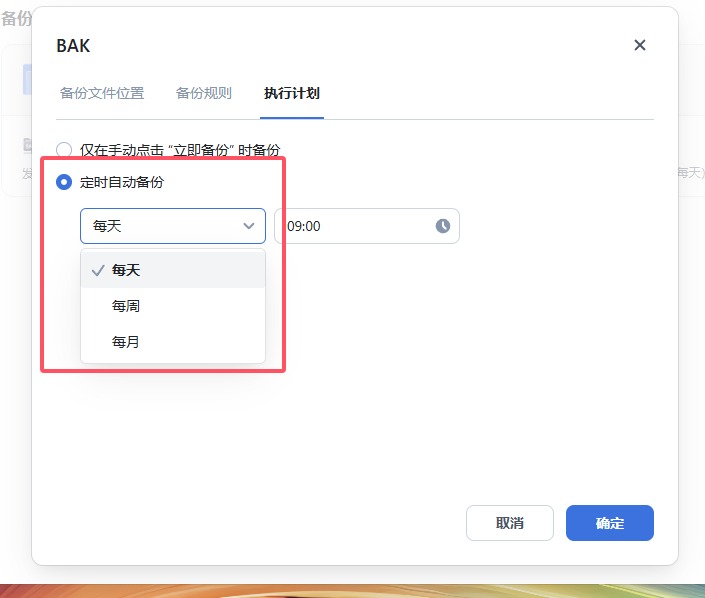Viewport: 705px width, 598px height.
Task: Click the 09:00 time input field
Action: (367, 226)
